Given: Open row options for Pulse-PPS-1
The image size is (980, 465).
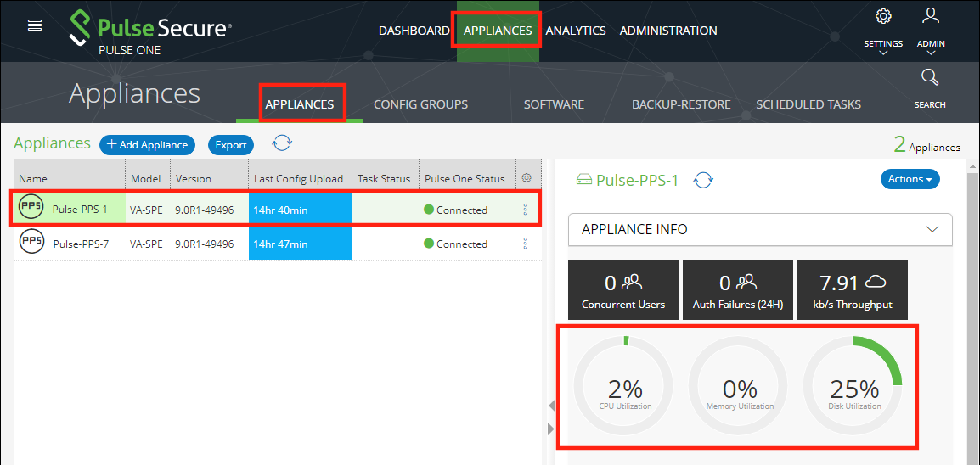Looking at the screenshot, I should click(525, 210).
